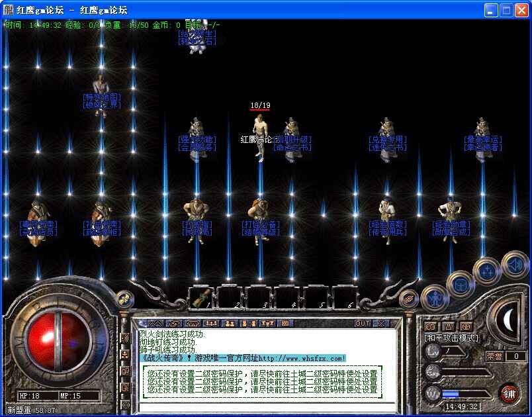Click the OUT button on chat toolbar
This screenshot has height=417, width=532.
coord(362,324)
